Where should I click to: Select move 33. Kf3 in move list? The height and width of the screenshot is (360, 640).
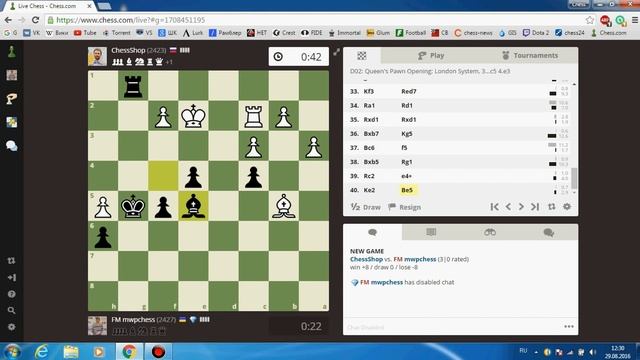[x=369, y=91]
